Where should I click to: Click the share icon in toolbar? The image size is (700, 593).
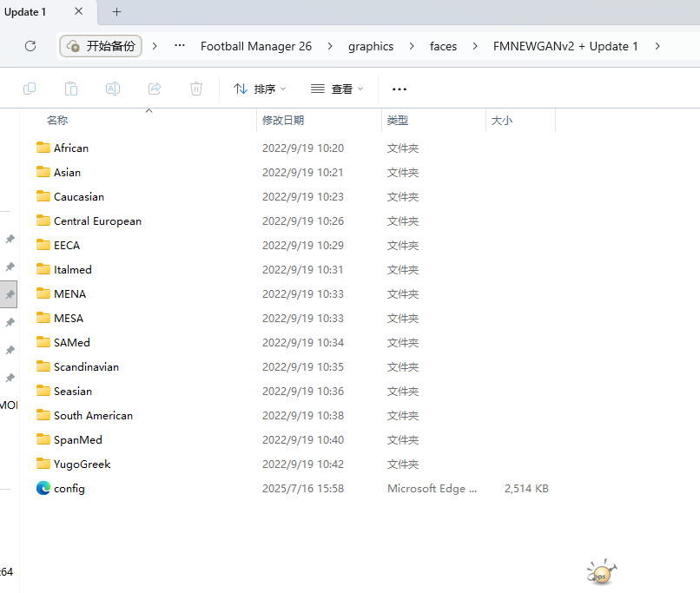click(x=155, y=89)
